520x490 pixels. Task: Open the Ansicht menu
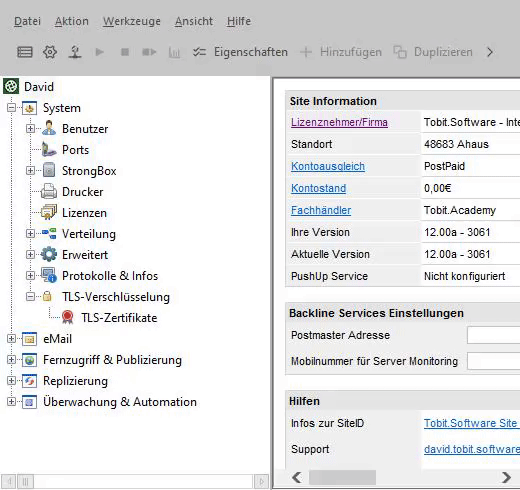pos(194,21)
